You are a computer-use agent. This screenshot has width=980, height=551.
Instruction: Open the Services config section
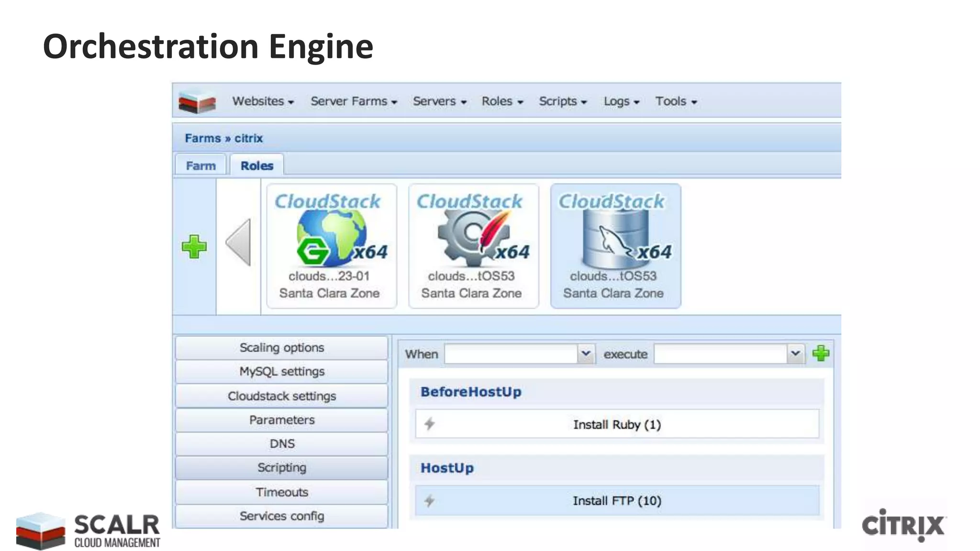point(281,516)
